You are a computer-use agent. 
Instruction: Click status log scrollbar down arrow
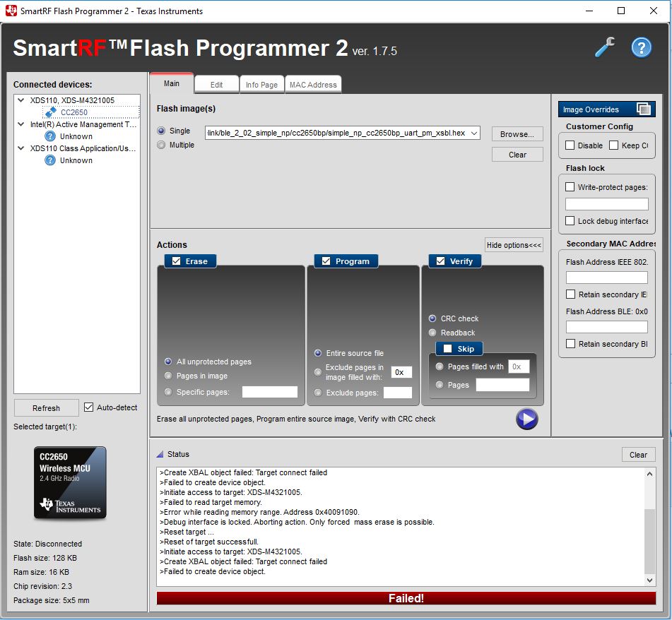coord(649,580)
